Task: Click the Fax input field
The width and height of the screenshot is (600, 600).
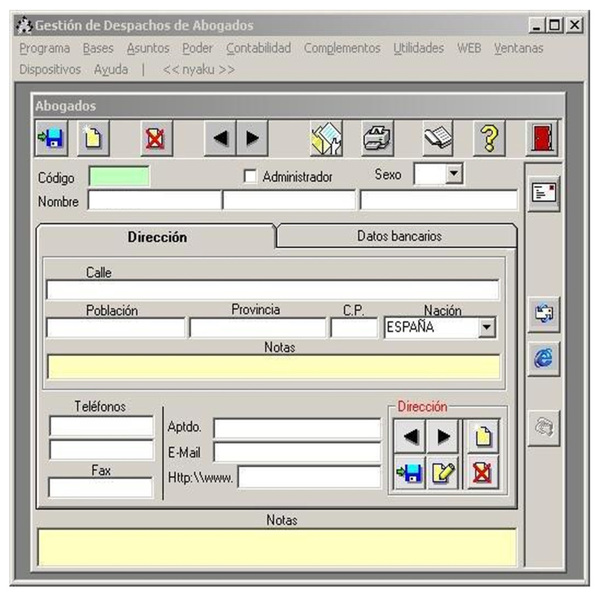Action: (x=100, y=488)
